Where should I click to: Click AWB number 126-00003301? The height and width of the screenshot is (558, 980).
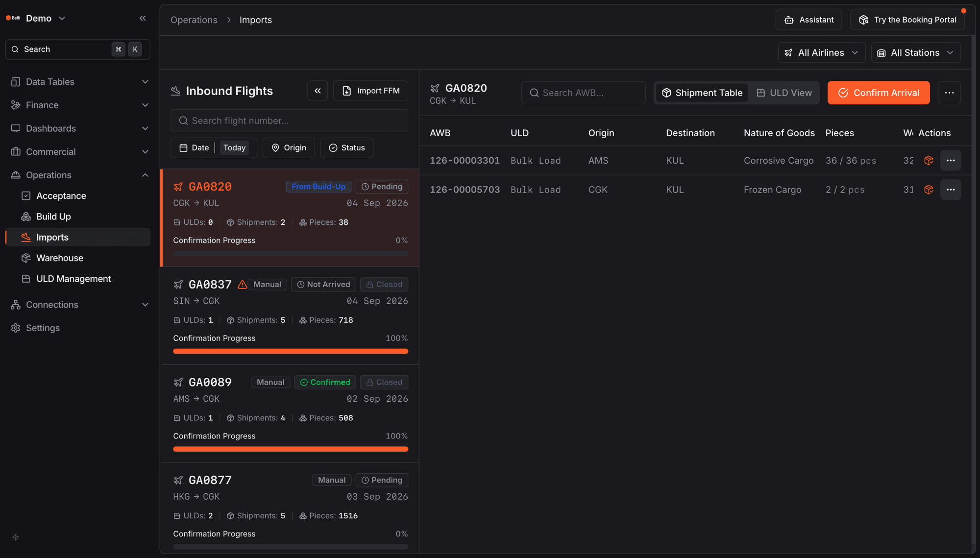(x=465, y=161)
